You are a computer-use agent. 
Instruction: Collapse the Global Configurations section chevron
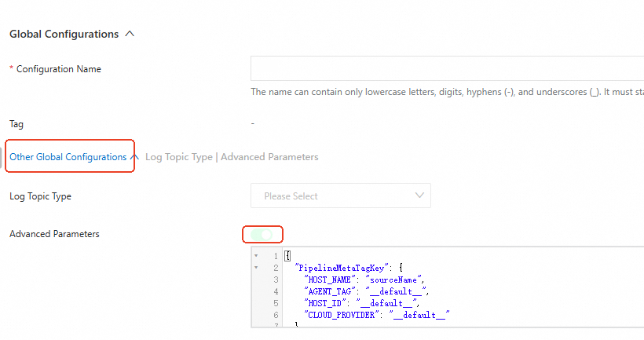click(130, 34)
